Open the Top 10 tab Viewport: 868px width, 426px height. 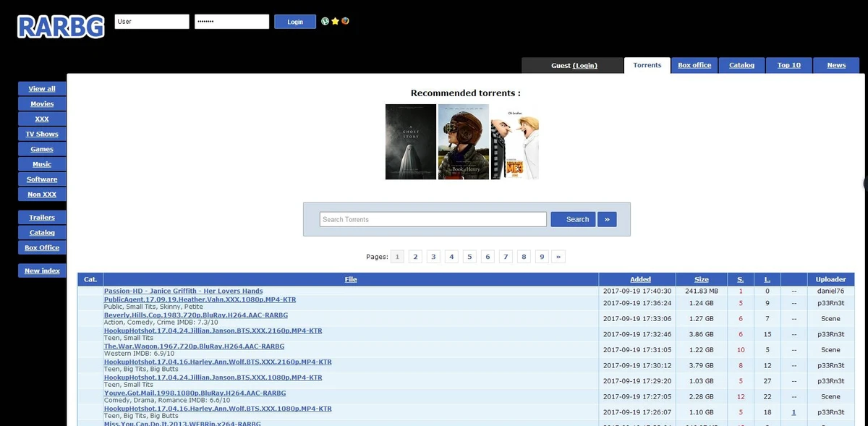pos(789,65)
